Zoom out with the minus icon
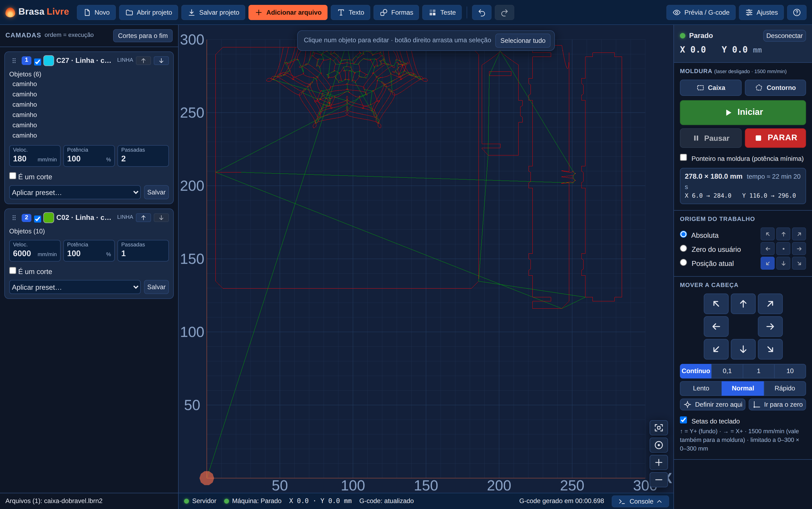812x509 pixels. [x=659, y=479]
